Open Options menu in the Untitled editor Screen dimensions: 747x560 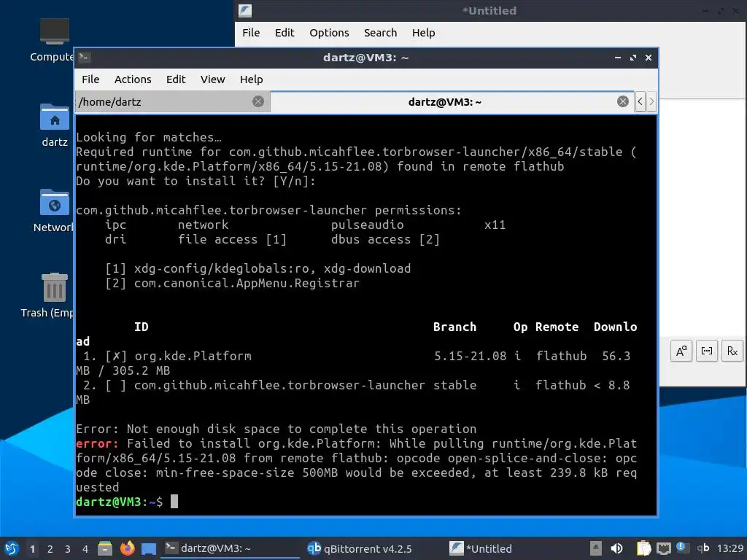pyautogui.click(x=329, y=33)
